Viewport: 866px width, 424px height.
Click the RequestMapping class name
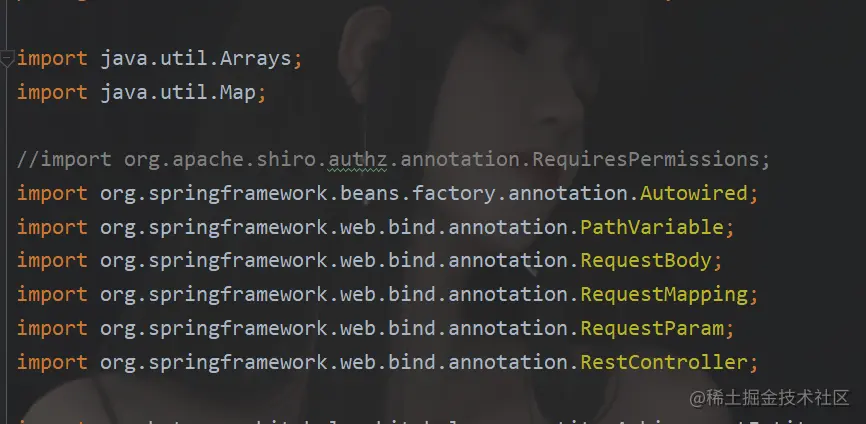[x=664, y=294]
